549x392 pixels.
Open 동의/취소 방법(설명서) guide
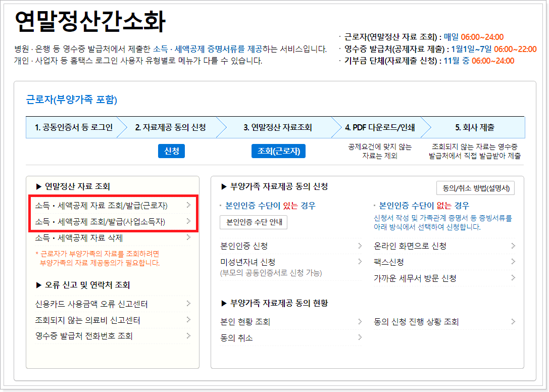(x=476, y=187)
